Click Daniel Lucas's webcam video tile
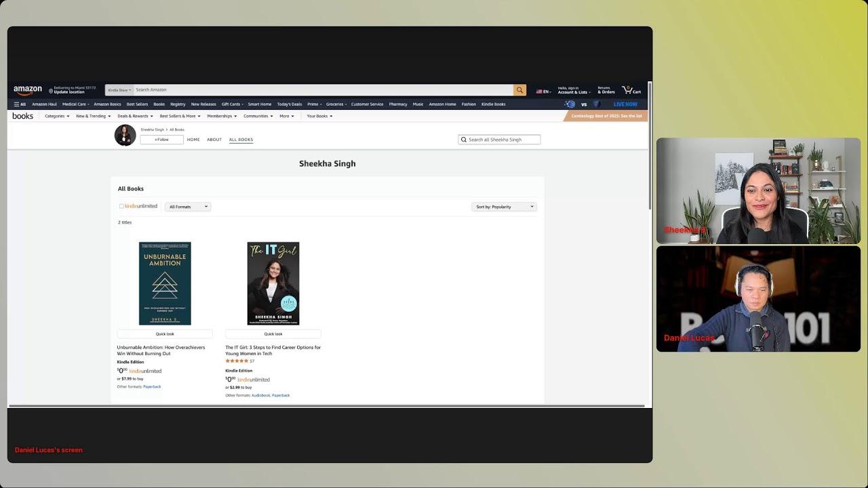The image size is (868, 488). tap(758, 299)
